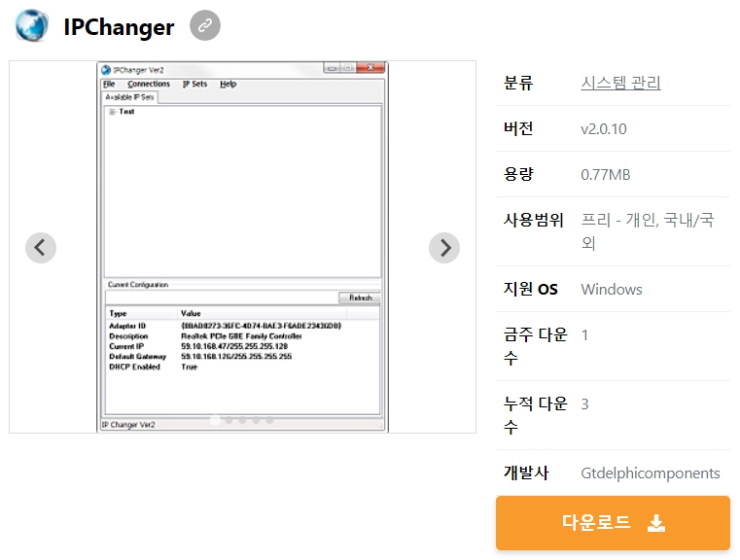The width and height of the screenshot is (740, 560).
Task: Show next screenshot with right arrow
Action: click(444, 248)
